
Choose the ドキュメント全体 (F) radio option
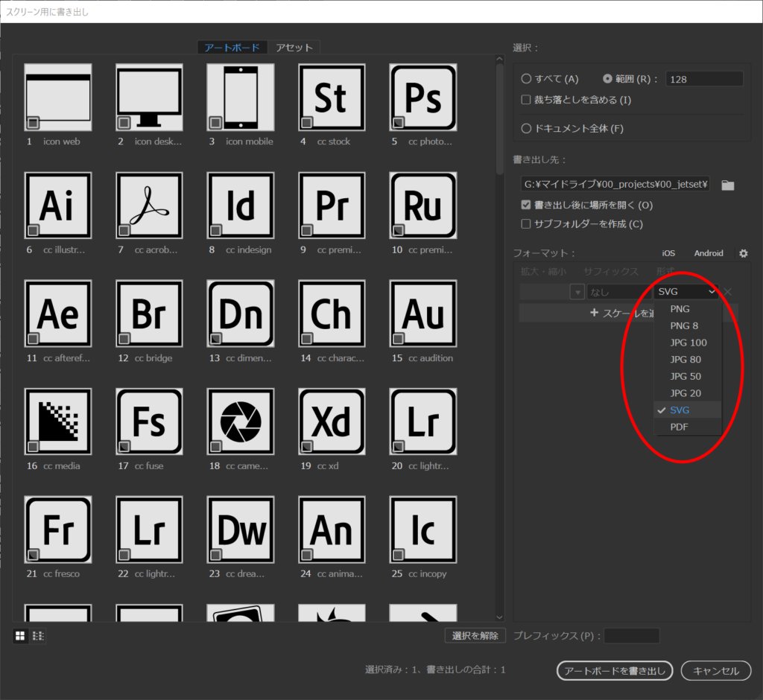pos(526,128)
